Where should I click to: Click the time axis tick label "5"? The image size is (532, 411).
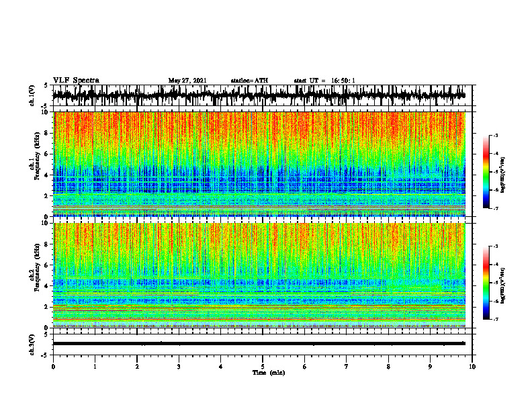point(263,367)
